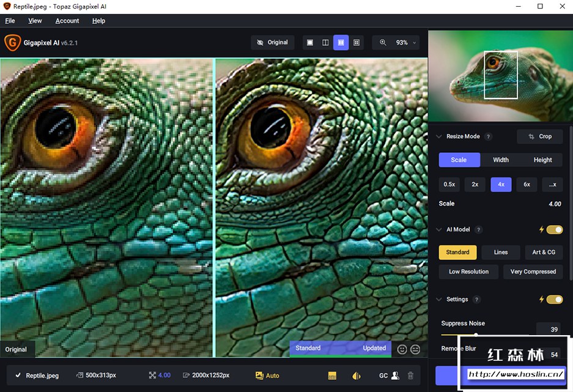Image resolution: width=573 pixels, height=392 pixels.
Task: Open the View menu
Action: (35, 21)
